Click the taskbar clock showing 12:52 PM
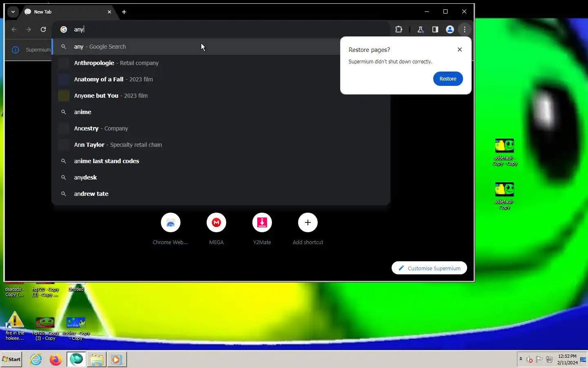588x368 pixels. coord(567,359)
